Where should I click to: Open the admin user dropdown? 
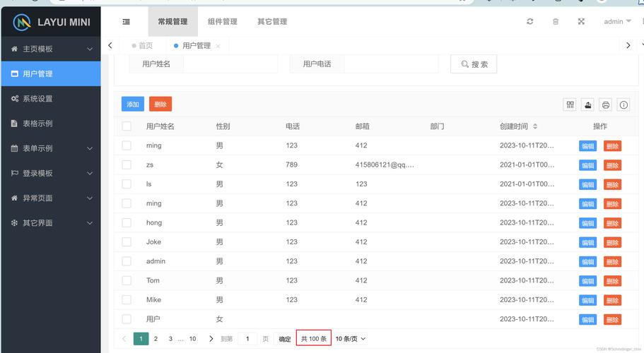click(617, 21)
